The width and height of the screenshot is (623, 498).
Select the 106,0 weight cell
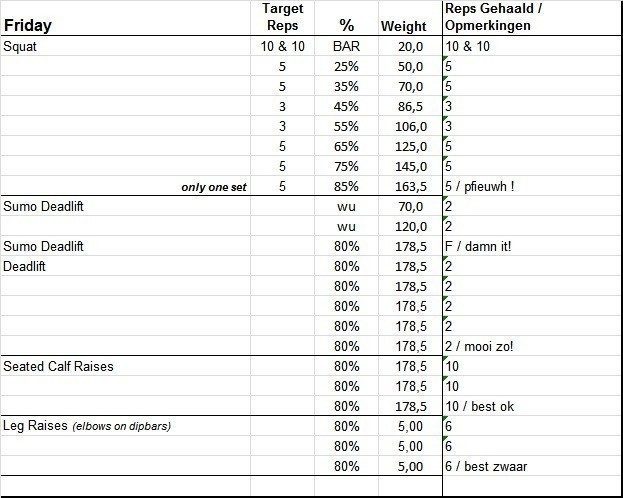(411, 126)
